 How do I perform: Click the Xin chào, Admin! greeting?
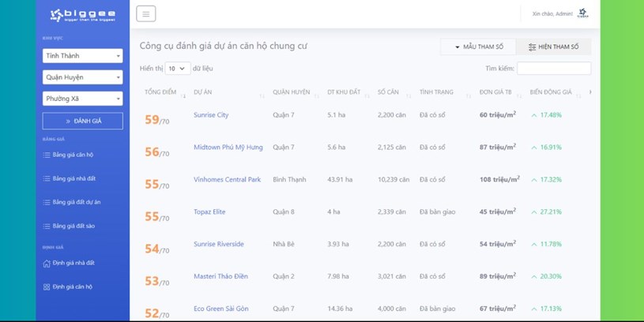[x=552, y=14]
